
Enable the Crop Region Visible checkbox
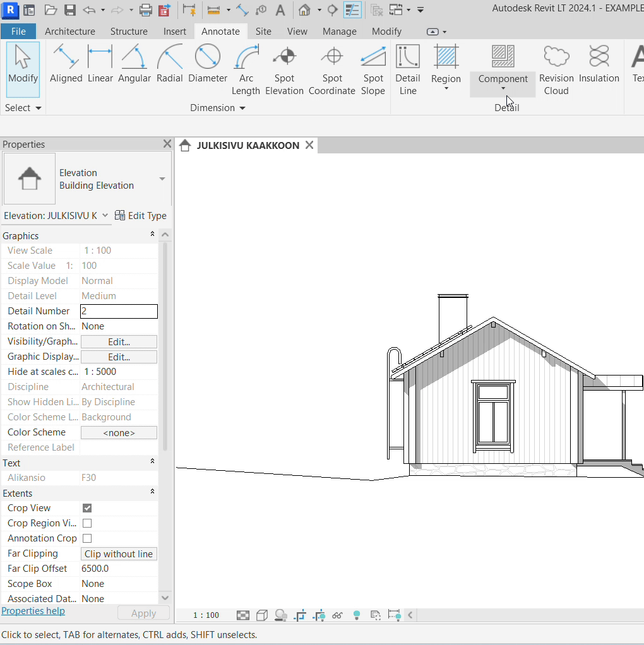point(87,523)
